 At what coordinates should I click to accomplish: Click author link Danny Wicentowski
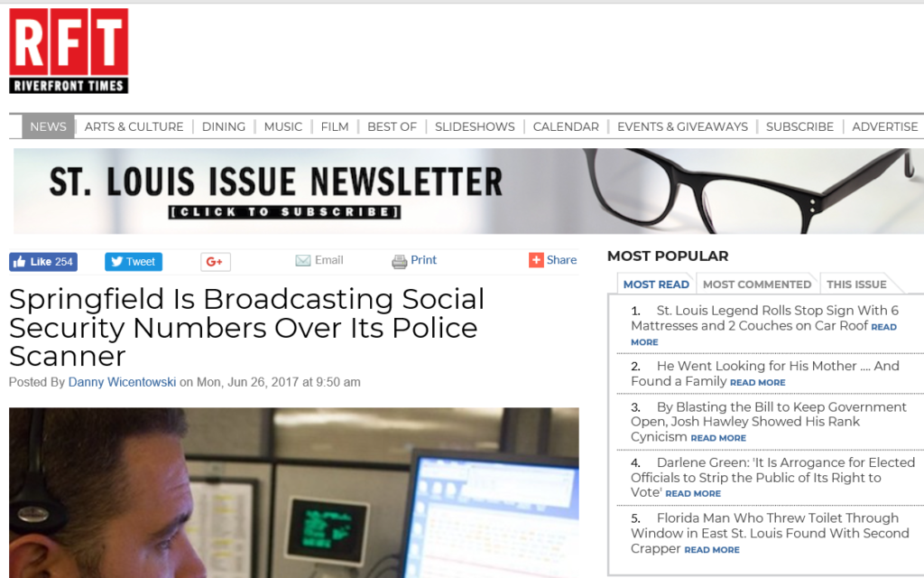pos(122,382)
